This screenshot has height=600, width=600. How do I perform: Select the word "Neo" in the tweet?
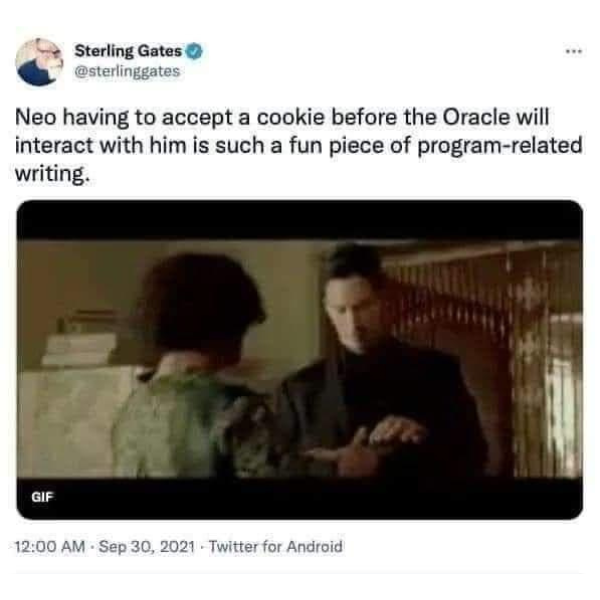[36, 117]
